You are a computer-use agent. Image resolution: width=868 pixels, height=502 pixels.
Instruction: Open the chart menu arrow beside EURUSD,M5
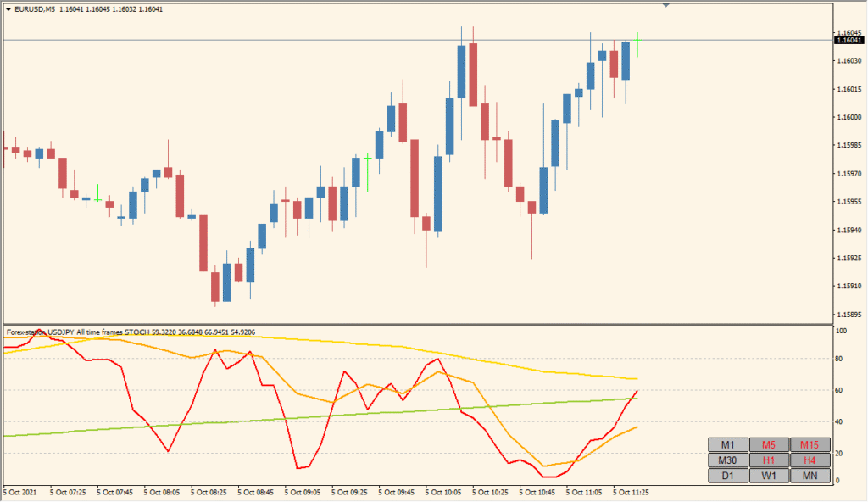pos(8,9)
